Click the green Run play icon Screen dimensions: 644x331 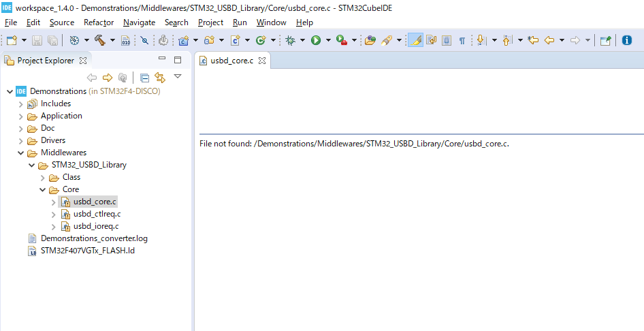[316, 40]
